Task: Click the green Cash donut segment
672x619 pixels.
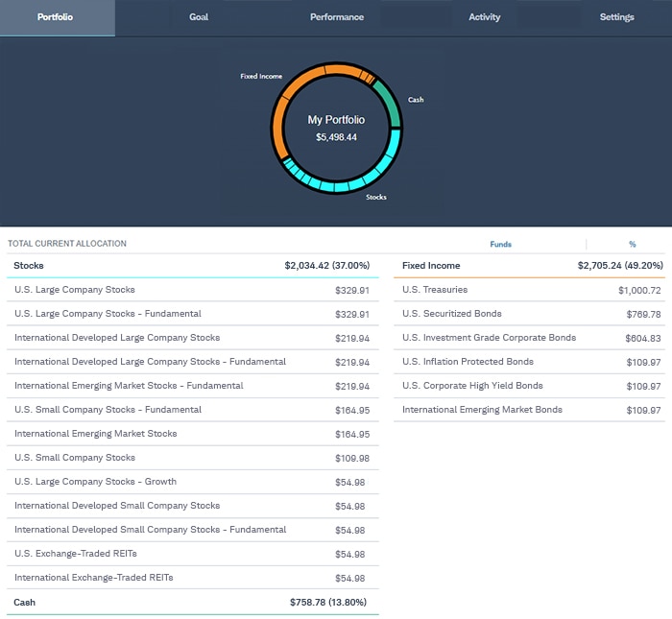Action: pos(391,104)
